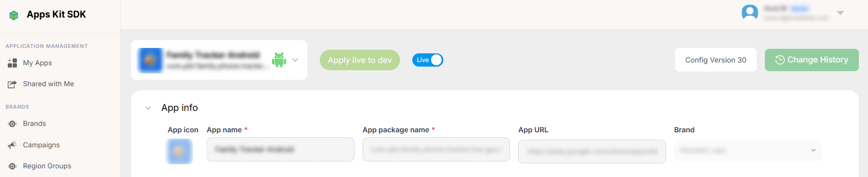Click the App name input field
Viewport: 868px width, 177px height.
coord(281,149)
